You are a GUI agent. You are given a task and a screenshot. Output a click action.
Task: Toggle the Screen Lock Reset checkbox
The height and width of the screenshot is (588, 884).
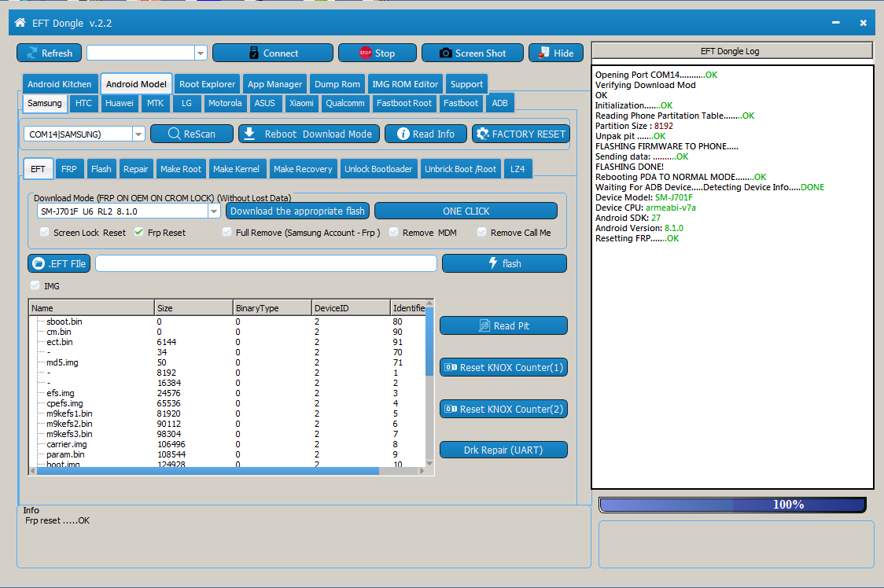(44, 232)
